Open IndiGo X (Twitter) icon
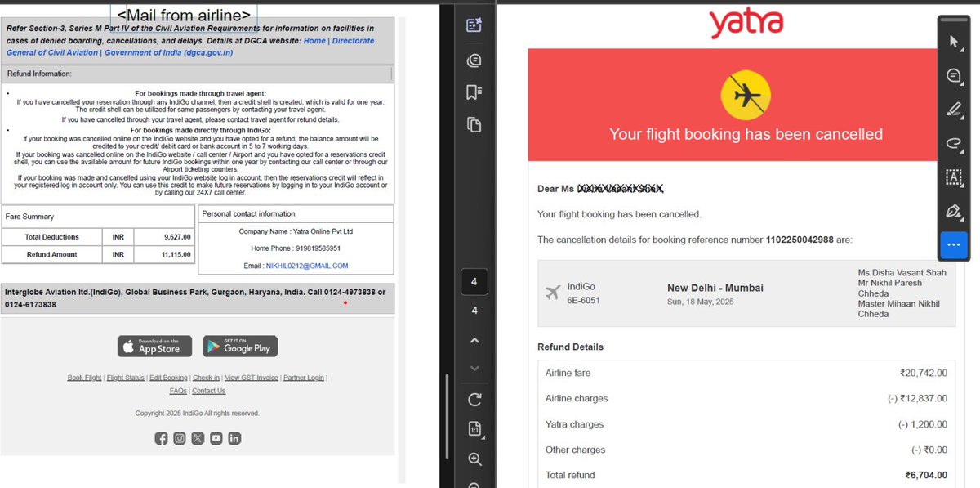Screen dimensions: 980x488 pos(198,438)
